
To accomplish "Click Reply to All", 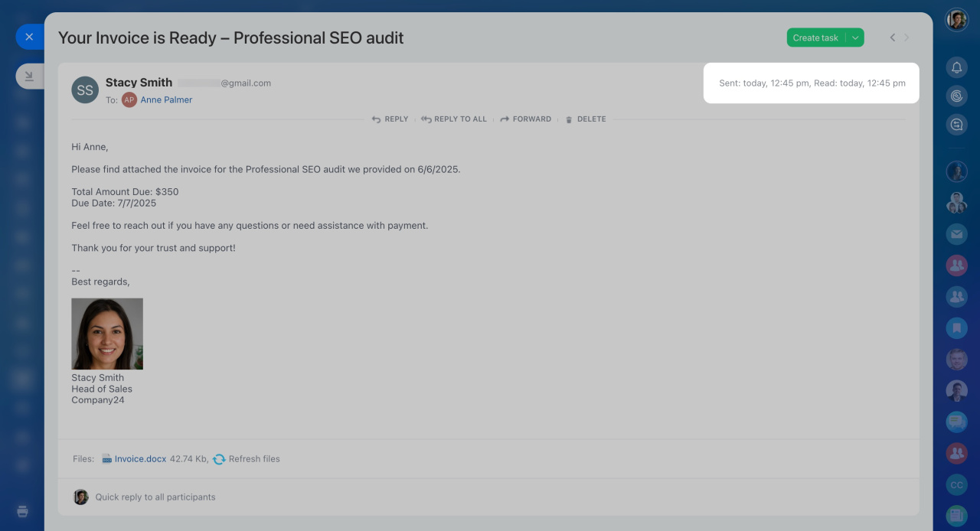I will [453, 119].
